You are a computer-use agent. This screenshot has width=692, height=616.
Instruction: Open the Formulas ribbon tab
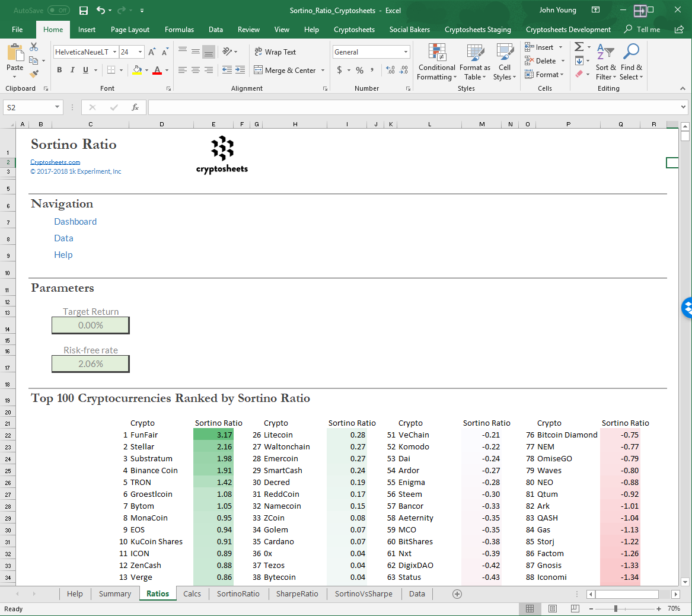(179, 30)
